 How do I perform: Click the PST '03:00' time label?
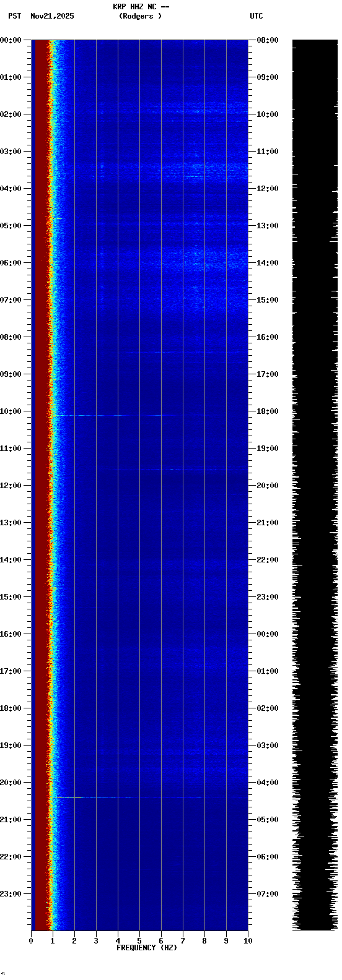pos(11,152)
